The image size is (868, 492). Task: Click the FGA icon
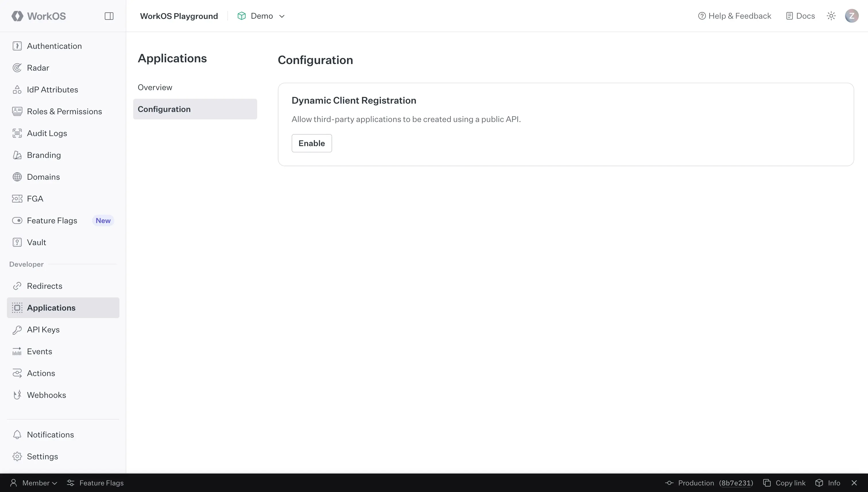17,199
